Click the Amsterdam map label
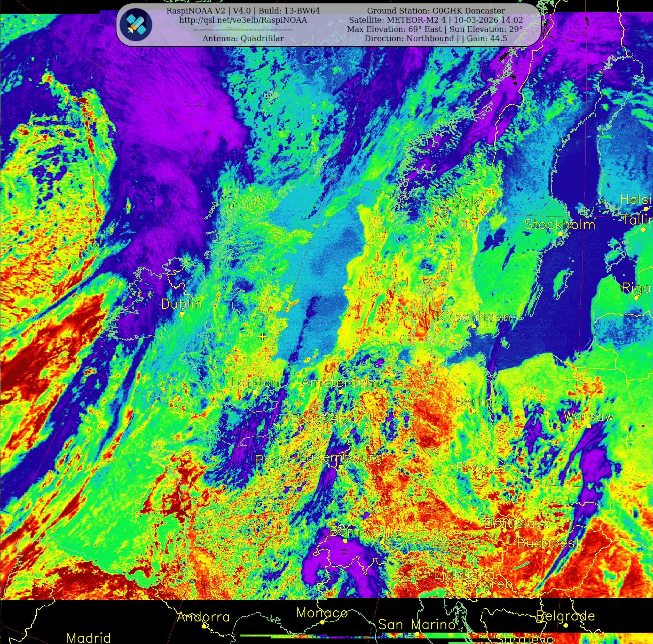Screen dimensions: 653x644 (340, 383)
